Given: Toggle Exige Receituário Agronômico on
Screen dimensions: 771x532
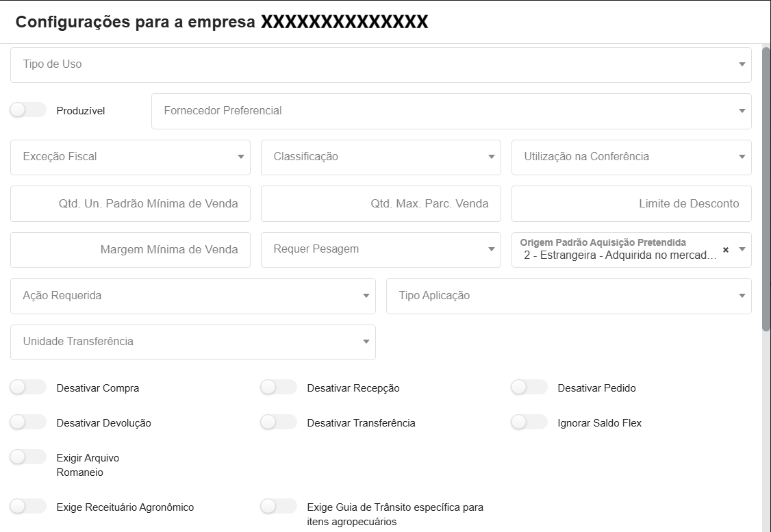Looking at the screenshot, I should (x=28, y=507).
